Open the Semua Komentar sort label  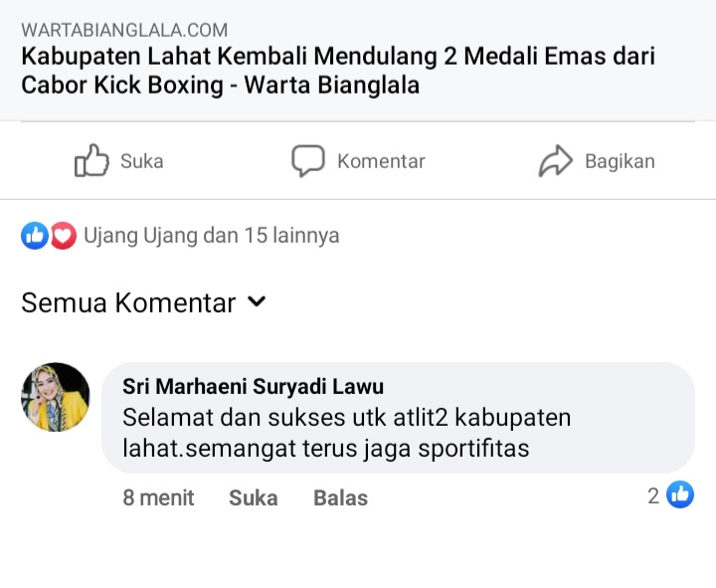[128, 302]
